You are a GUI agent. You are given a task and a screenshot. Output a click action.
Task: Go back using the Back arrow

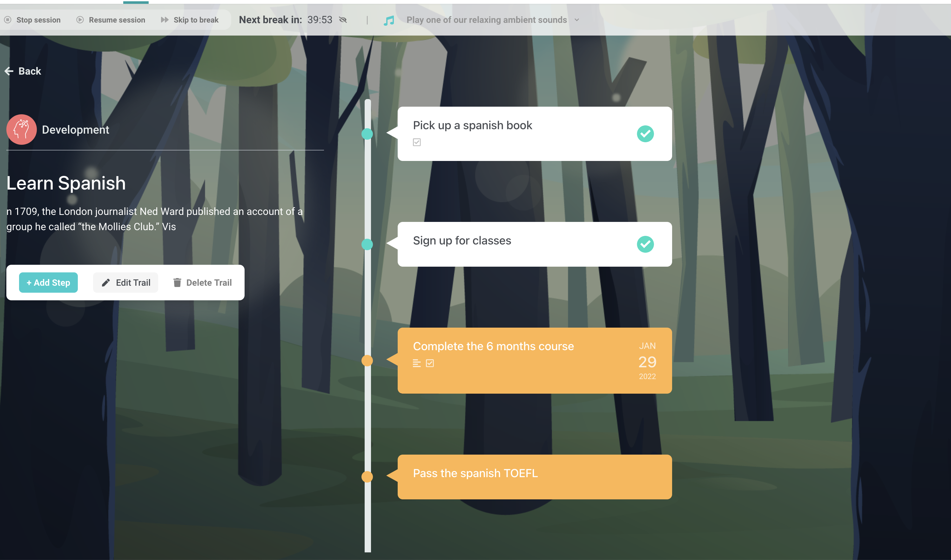tap(23, 71)
